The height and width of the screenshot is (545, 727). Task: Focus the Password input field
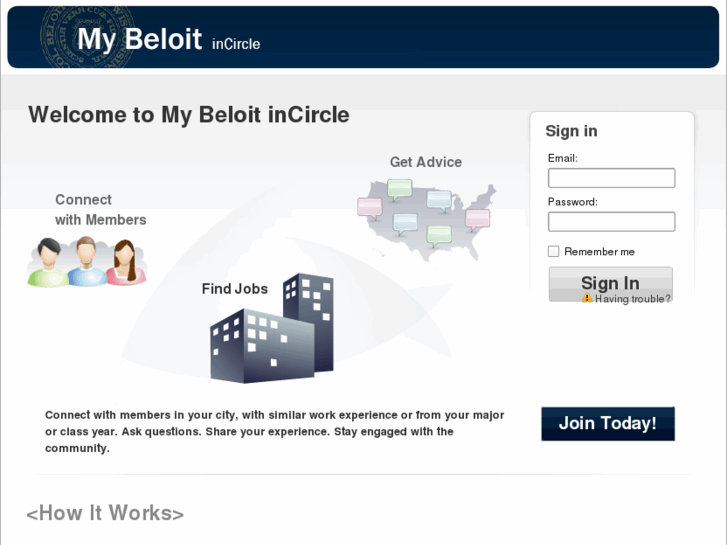611,222
